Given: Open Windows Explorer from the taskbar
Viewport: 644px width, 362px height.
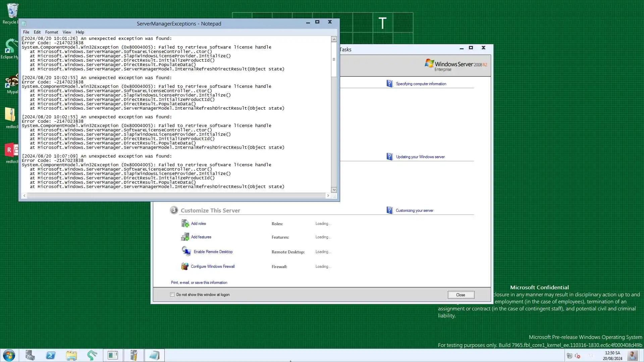Looking at the screenshot, I should click(x=71, y=355).
